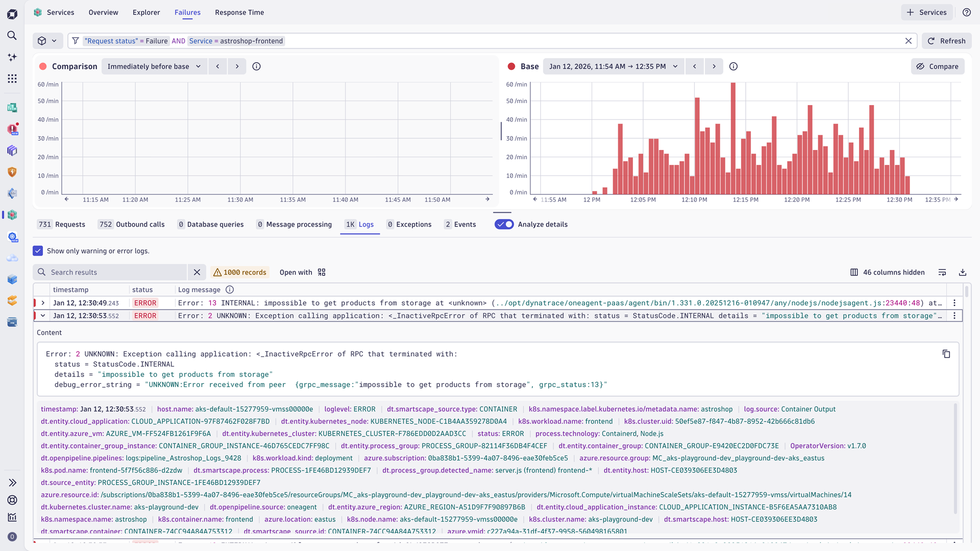Toggle the Compare visibility button
Image resolution: width=980 pixels, height=551 pixels.
(938, 66)
